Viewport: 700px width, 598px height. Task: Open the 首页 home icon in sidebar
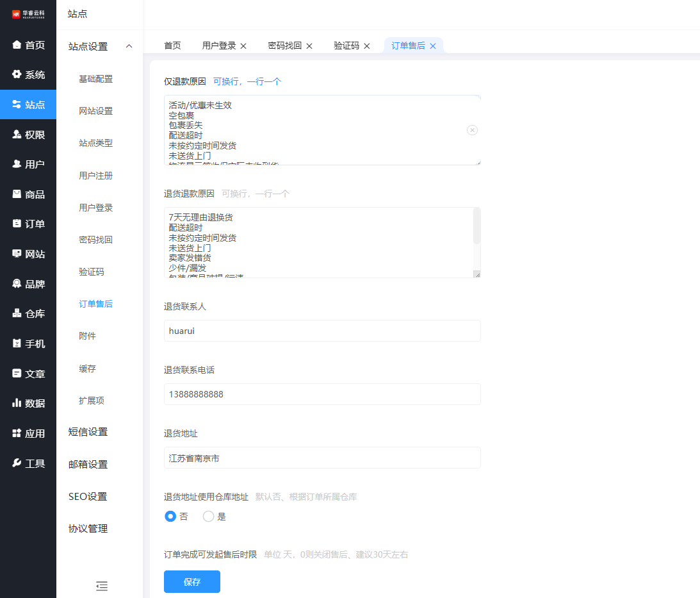click(17, 45)
